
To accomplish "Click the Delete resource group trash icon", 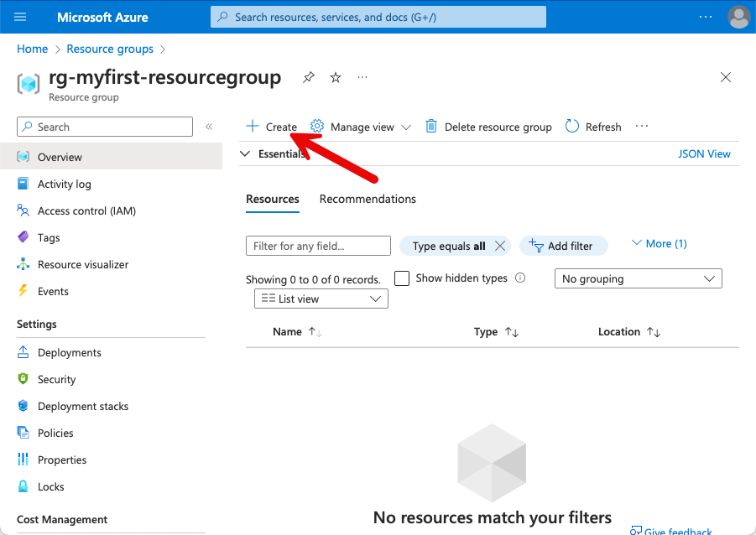I will (431, 127).
